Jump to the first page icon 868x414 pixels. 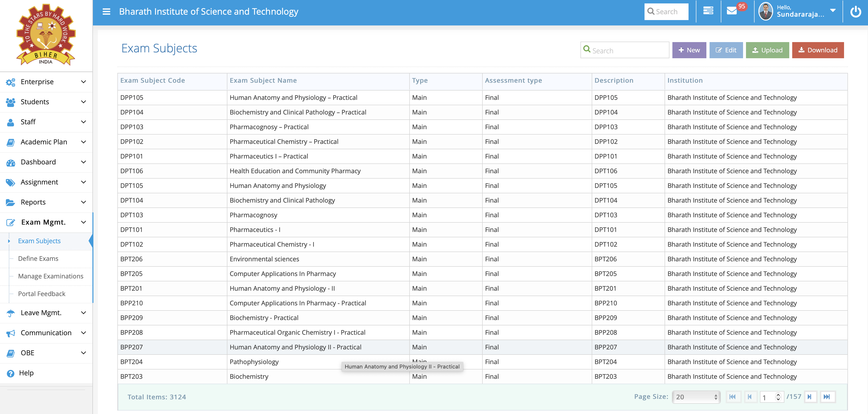click(x=733, y=397)
